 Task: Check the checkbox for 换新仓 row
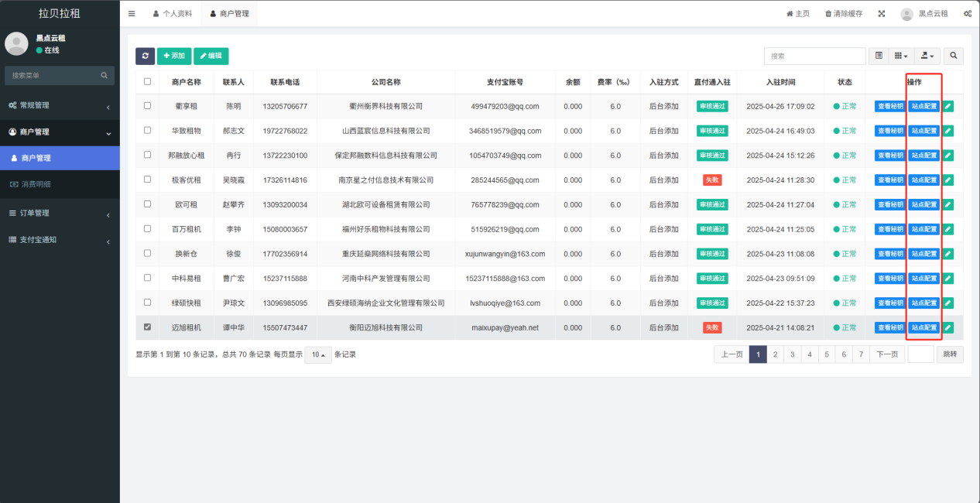[147, 254]
